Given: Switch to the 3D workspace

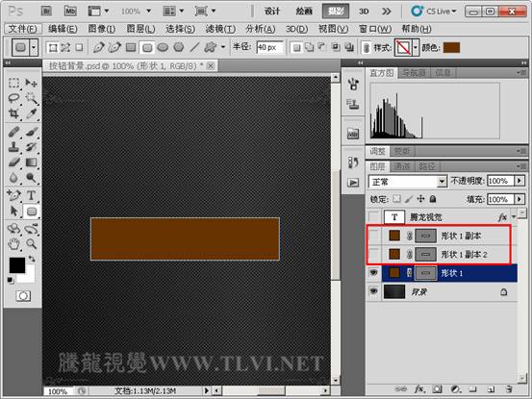Looking at the screenshot, I should pos(364,12).
